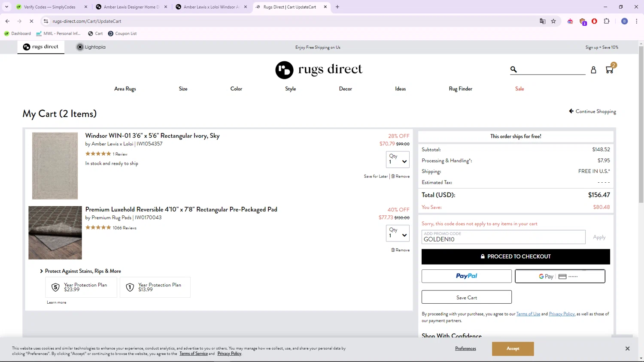644x362 pixels.
Task: Bookmark this page with the star icon
Action: pos(553,21)
